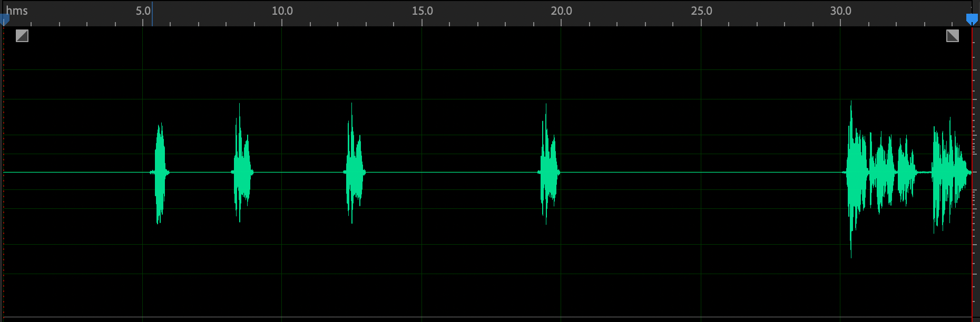This screenshot has width=980, height=322.
Task: Jump to 15.0 on the time ruler
Action: coord(422,12)
